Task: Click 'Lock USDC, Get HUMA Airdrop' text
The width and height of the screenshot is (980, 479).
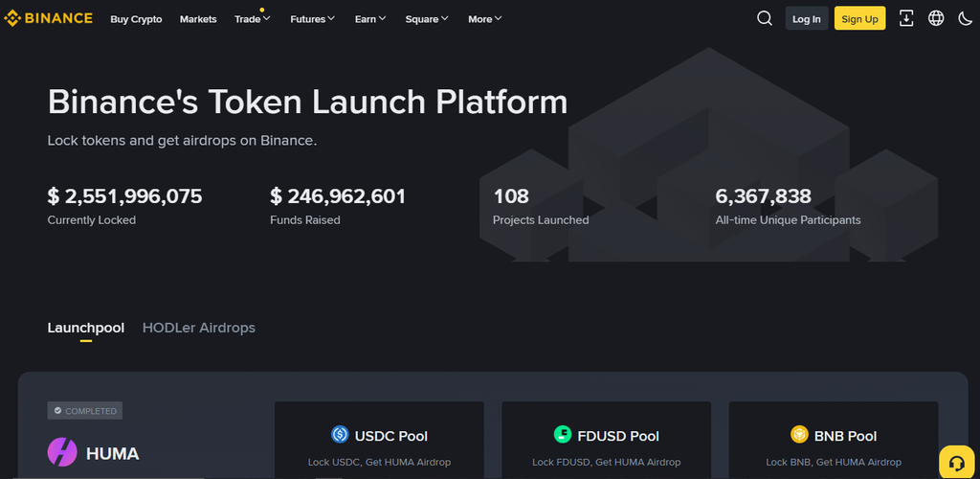Action: point(379,462)
